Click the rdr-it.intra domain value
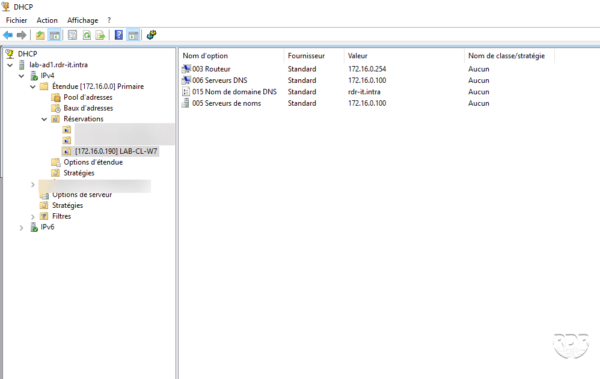 pos(364,92)
